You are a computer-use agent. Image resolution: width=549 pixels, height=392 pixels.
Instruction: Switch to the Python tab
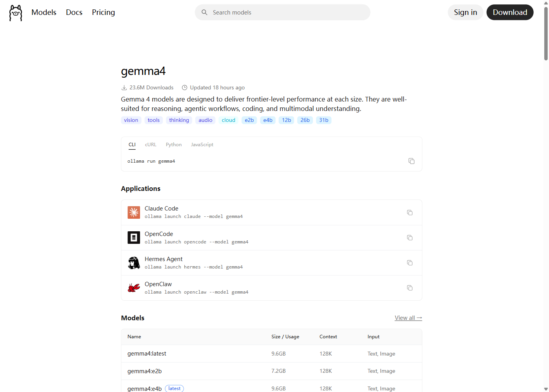(174, 145)
